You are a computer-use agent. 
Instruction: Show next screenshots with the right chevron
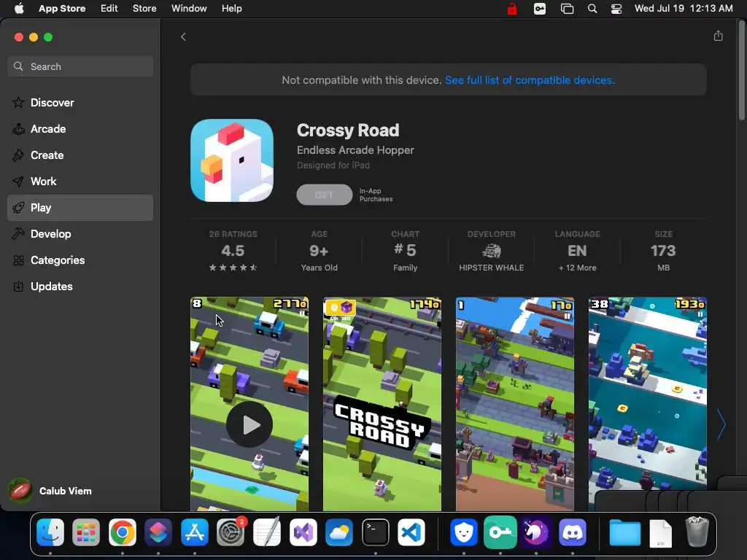(x=721, y=424)
